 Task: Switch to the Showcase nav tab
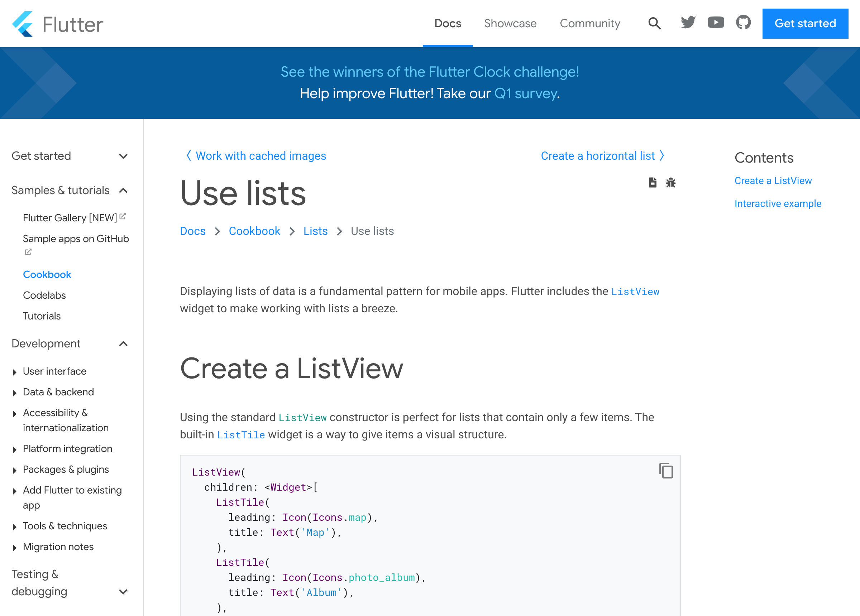click(x=510, y=24)
